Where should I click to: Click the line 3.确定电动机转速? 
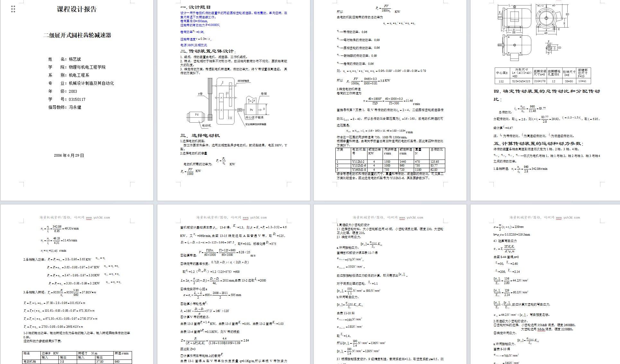(x=349, y=89)
